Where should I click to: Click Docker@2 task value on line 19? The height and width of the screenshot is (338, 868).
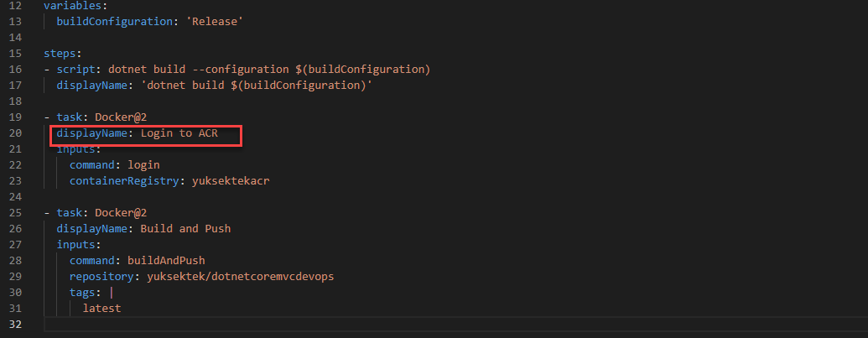coord(121,117)
